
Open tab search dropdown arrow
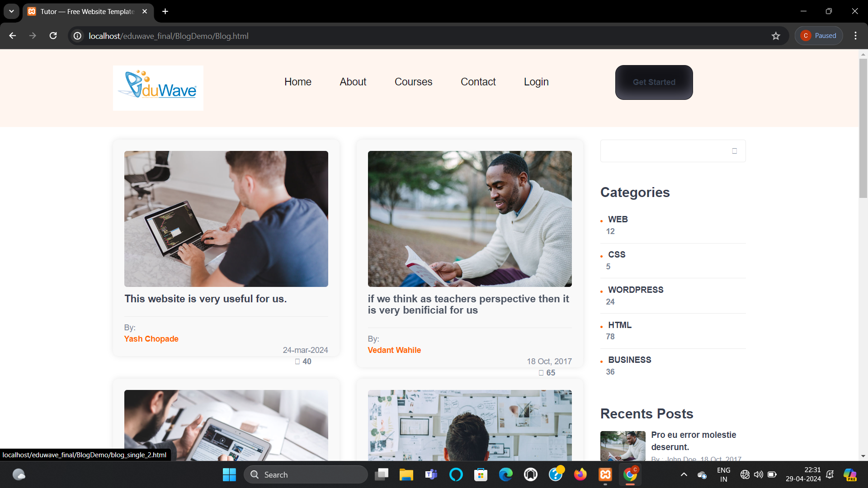point(11,11)
